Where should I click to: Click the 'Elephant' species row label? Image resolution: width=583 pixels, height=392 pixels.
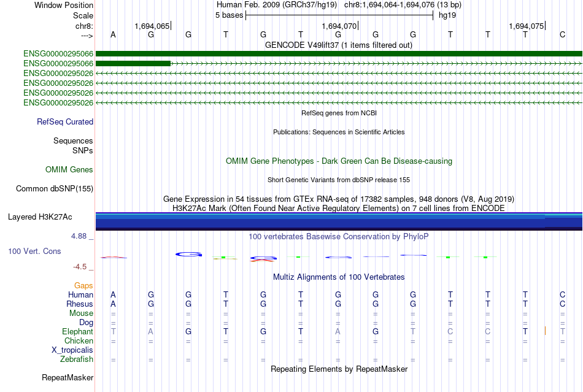point(77,331)
